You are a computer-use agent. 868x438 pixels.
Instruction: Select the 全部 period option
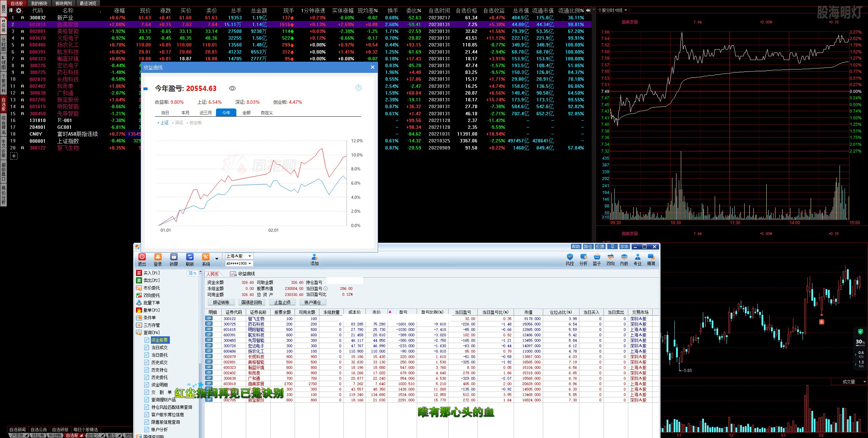246,113
